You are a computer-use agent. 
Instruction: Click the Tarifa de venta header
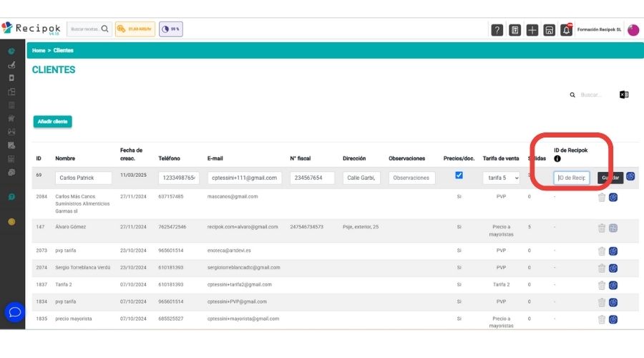[x=501, y=158]
